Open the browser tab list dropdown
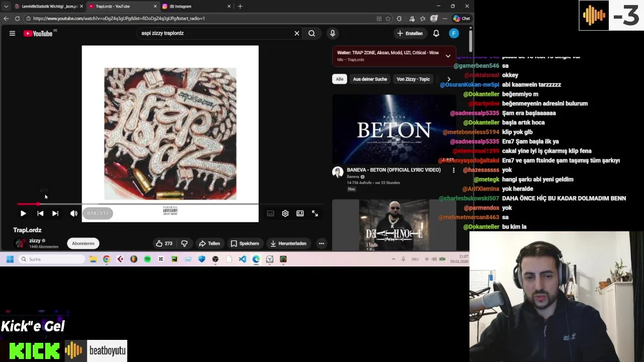The height and width of the screenshot is (362, 644). click(x=6, y=6)
